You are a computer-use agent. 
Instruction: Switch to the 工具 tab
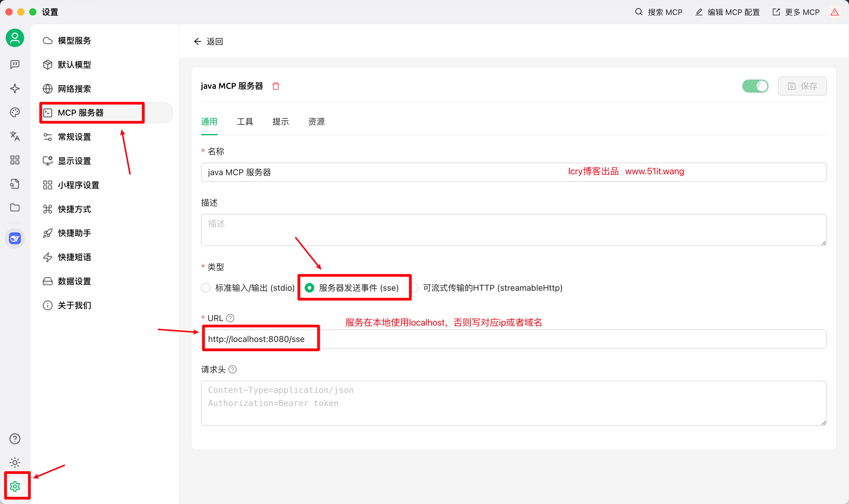[x=245, y=122]
